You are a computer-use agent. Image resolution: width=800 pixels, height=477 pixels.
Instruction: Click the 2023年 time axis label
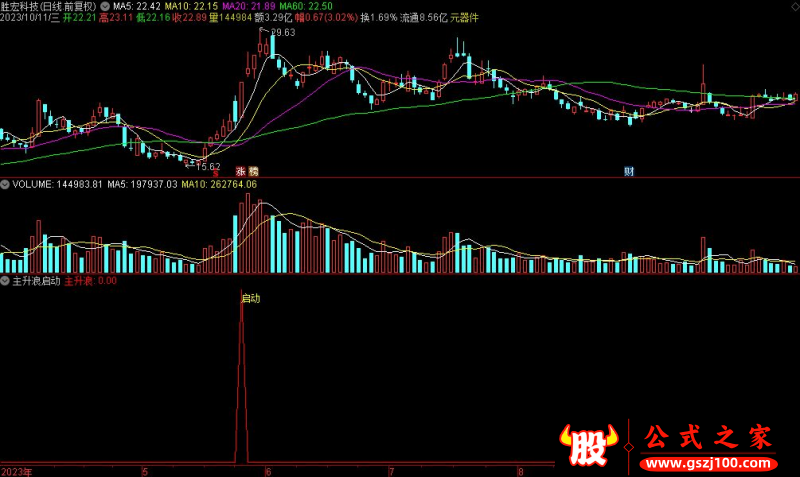[x=16, y=472]
